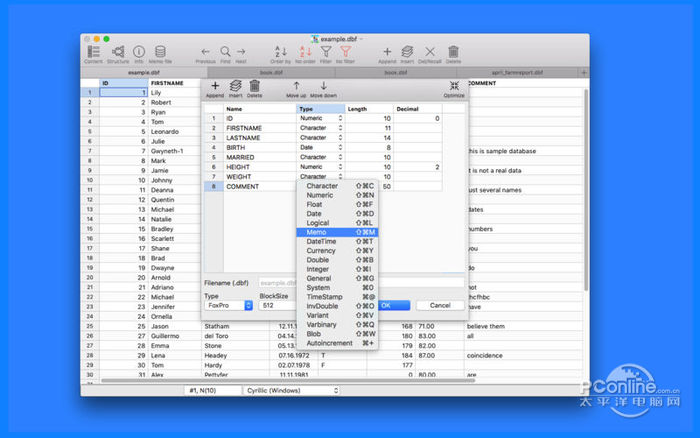This screenshot has width=700, height=438.
Task: Open the Content view in the toolbar
Action: point(93,53)
